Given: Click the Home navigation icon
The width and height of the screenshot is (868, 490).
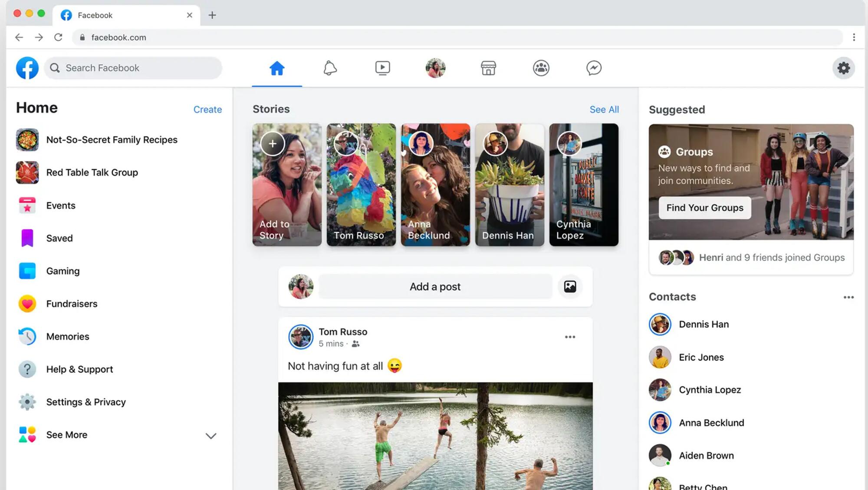Looking at the screenshot, I should click(x=276, y=67).
